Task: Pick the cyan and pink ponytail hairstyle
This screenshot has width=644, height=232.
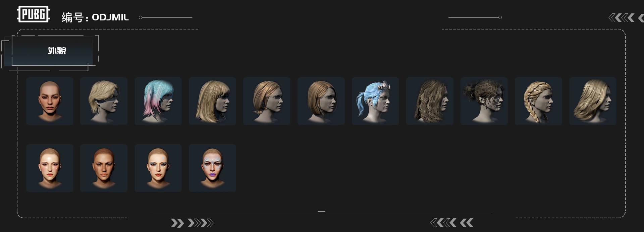Action: click(158, 101)
